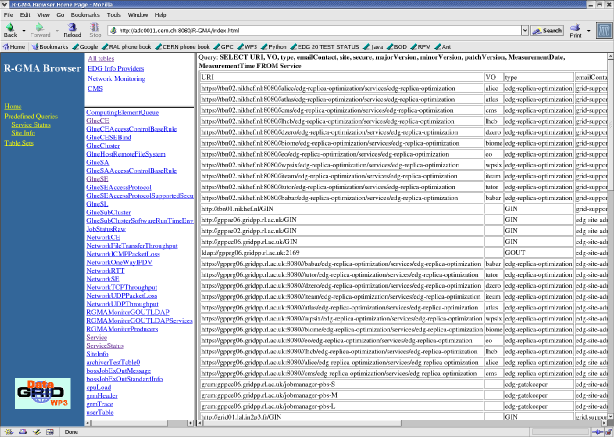Open the Python bookmark
This screenshot has height=437, width=614.
(x=274, y=47)
